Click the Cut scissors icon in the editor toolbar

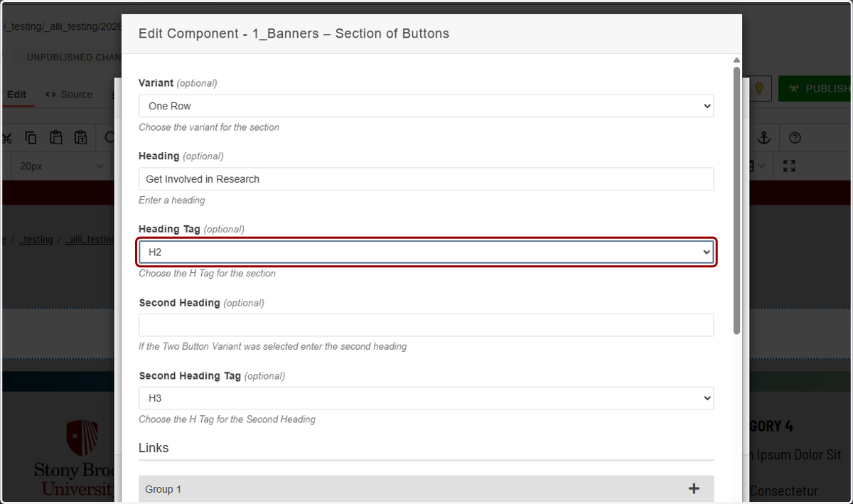click(x=6, y=138)
